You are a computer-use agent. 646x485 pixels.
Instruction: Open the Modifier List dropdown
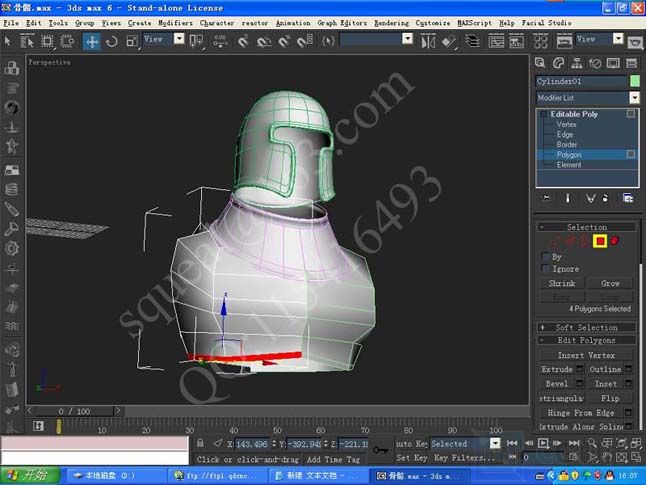tap(634, 98)
